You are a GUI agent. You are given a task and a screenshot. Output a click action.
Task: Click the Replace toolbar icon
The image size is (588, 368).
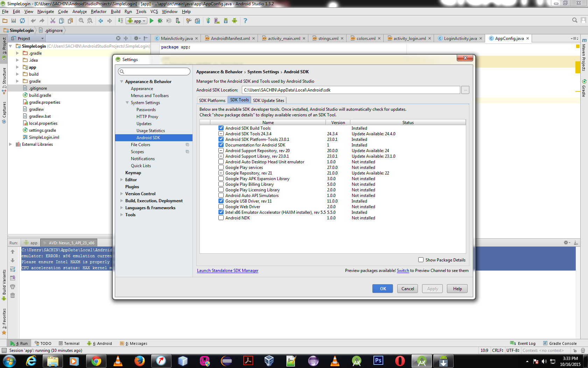click(90, 21)
